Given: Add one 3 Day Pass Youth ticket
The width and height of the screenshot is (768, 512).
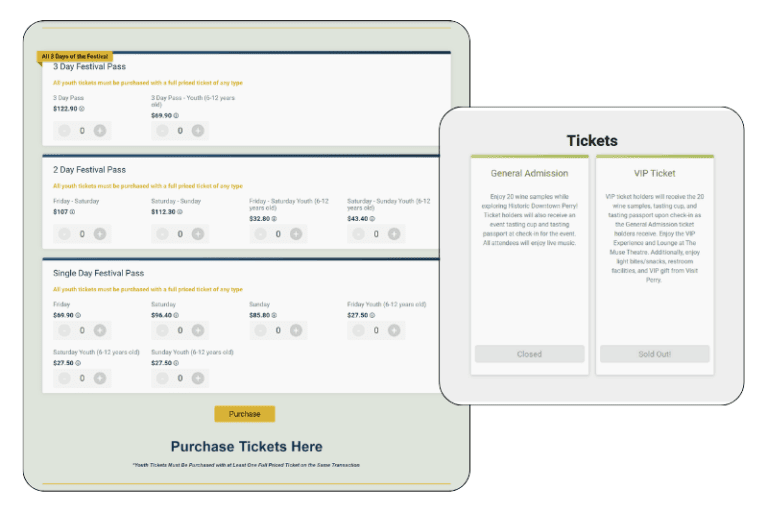Looking at the screenshot, I should [x=198, y=130].
